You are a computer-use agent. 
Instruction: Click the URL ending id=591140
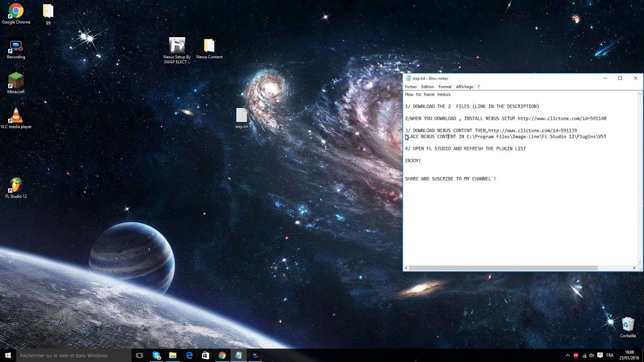click(562, 119)
